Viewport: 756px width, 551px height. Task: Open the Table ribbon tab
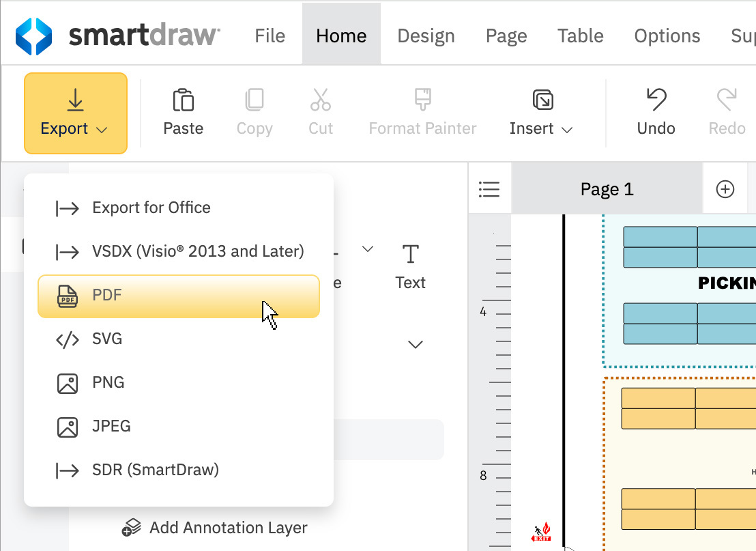(x=581, y=36)
